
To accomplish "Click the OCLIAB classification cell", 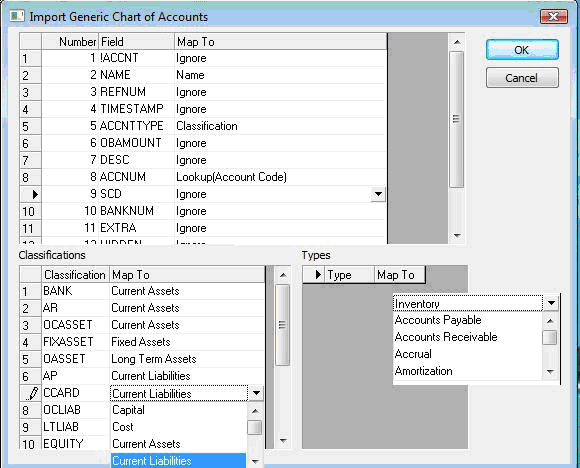I will (x=75, y=410).
